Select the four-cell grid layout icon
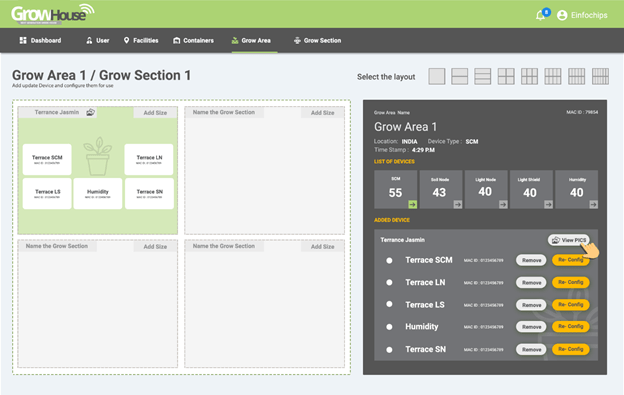The image size is (624, 395). 506,76
